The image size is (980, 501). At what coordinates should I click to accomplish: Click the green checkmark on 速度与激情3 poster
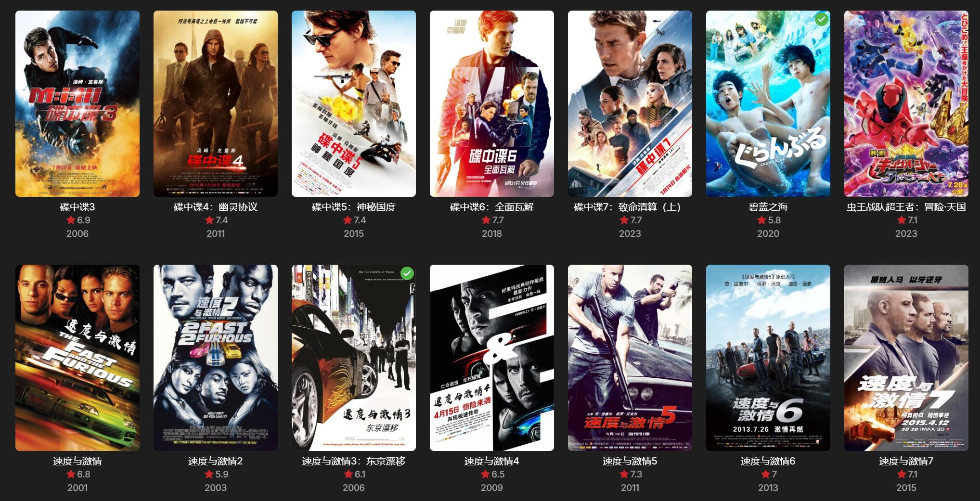click(407, 273)
